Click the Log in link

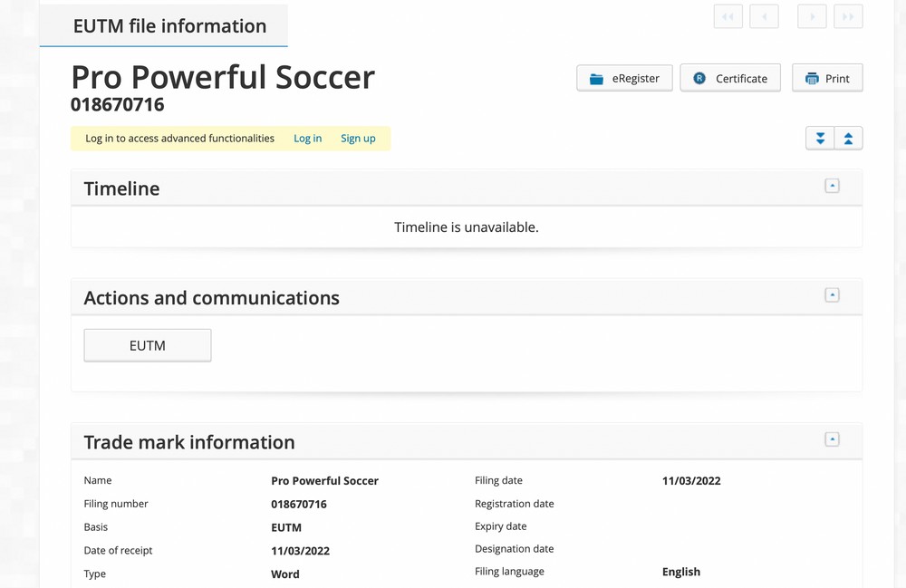pos(307,139)
